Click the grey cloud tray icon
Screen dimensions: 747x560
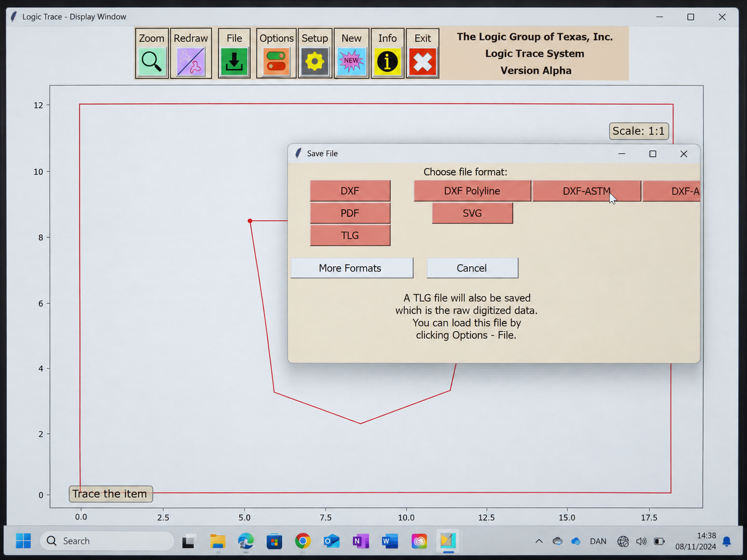[x=558, y=541]
